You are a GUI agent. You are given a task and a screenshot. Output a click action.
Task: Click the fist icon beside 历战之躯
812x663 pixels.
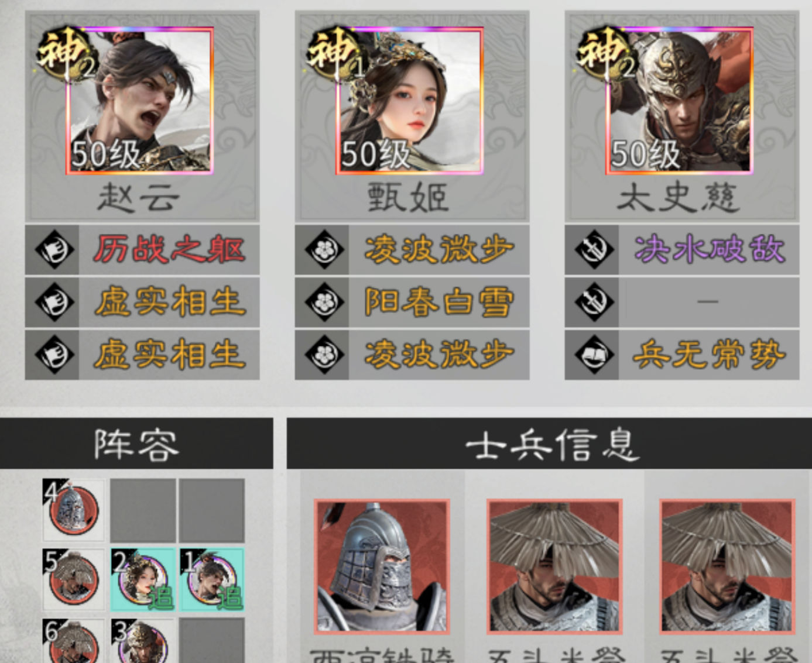point(54,250)
